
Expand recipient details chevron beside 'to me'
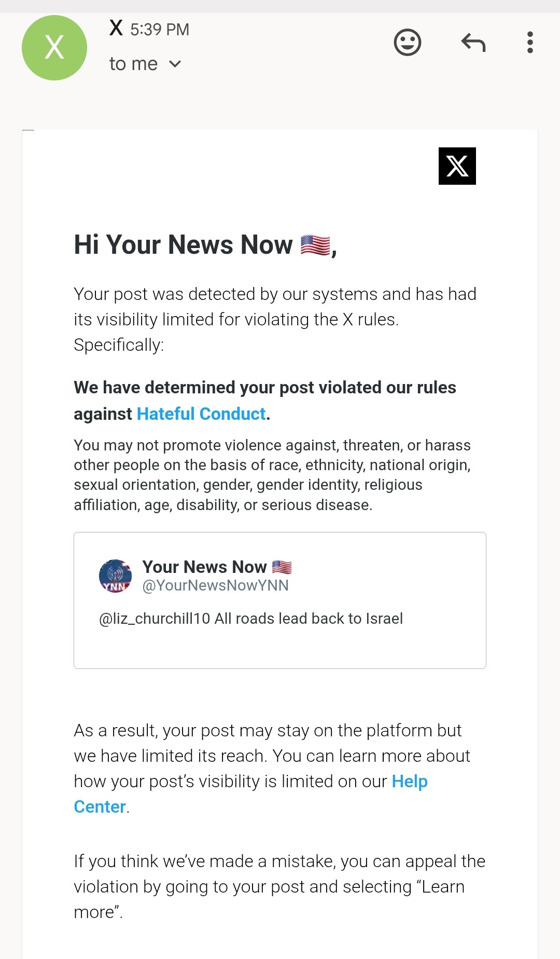175,64
